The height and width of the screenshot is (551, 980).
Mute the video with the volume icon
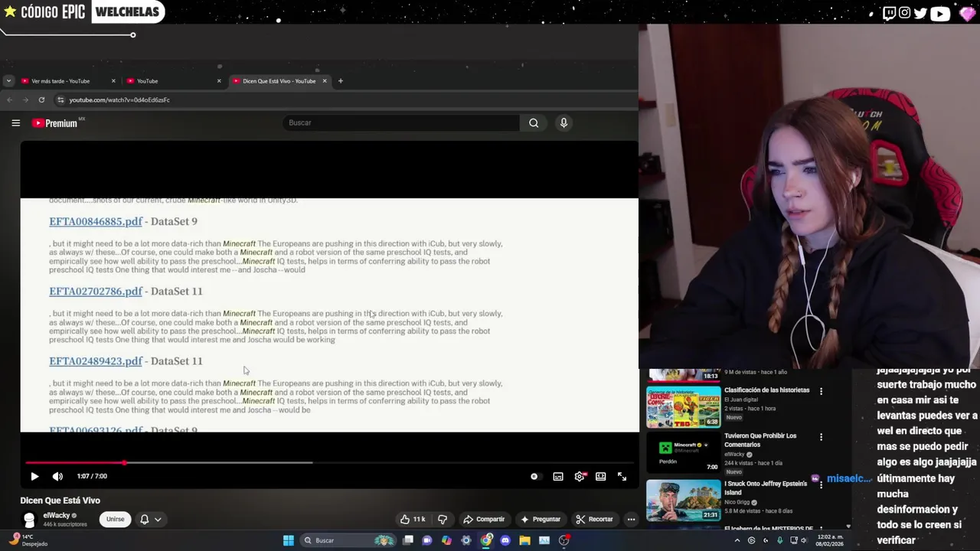click(x=57, y=476)
